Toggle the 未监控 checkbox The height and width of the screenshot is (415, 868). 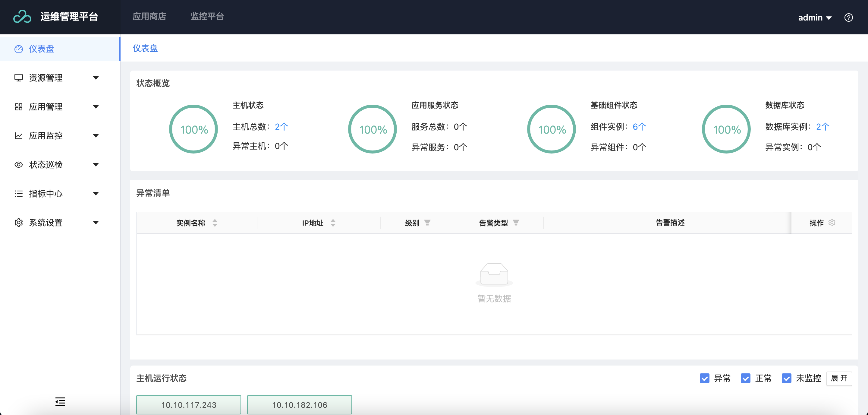click(787, 379)
